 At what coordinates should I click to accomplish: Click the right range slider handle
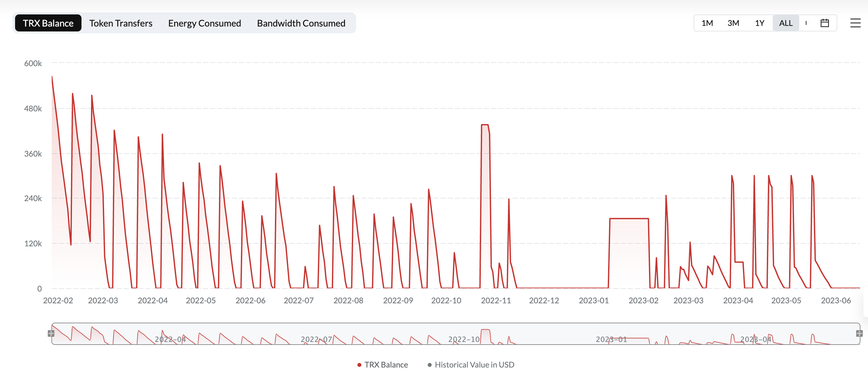coord(859,333)
